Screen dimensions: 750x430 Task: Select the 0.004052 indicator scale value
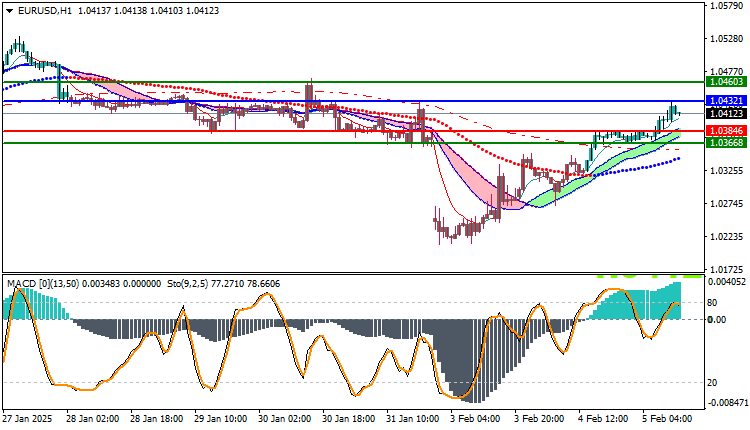click(727, 282)
